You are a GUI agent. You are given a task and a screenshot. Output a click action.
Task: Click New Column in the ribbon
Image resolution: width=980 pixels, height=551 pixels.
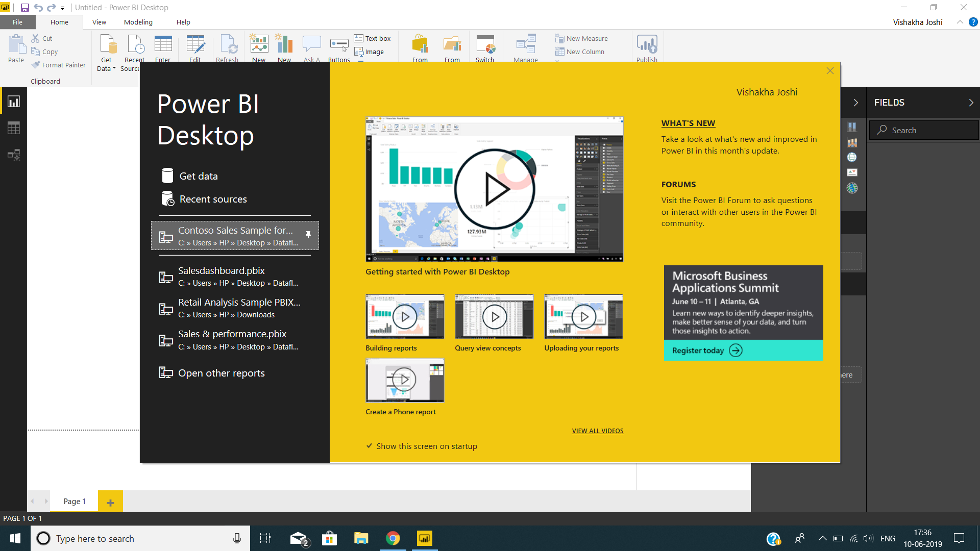(x=580, y=52)
